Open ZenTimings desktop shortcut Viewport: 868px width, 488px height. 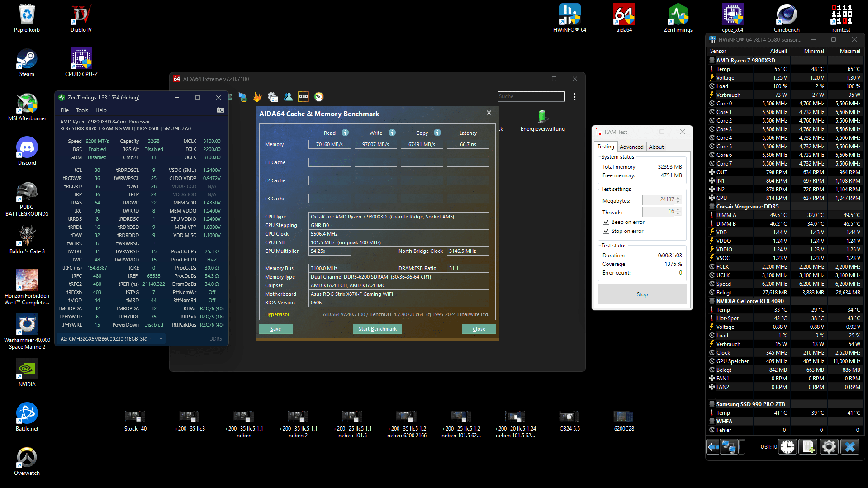point(678,18)
